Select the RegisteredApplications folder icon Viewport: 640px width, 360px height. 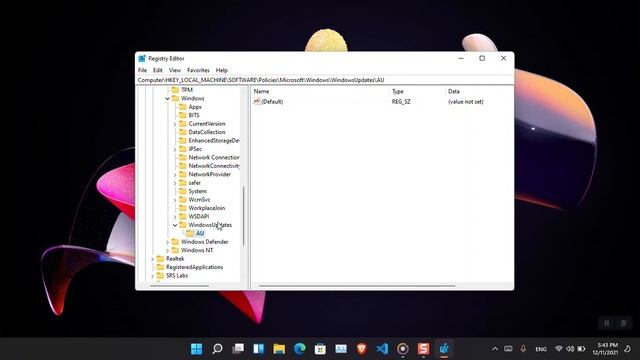(160, 267)
